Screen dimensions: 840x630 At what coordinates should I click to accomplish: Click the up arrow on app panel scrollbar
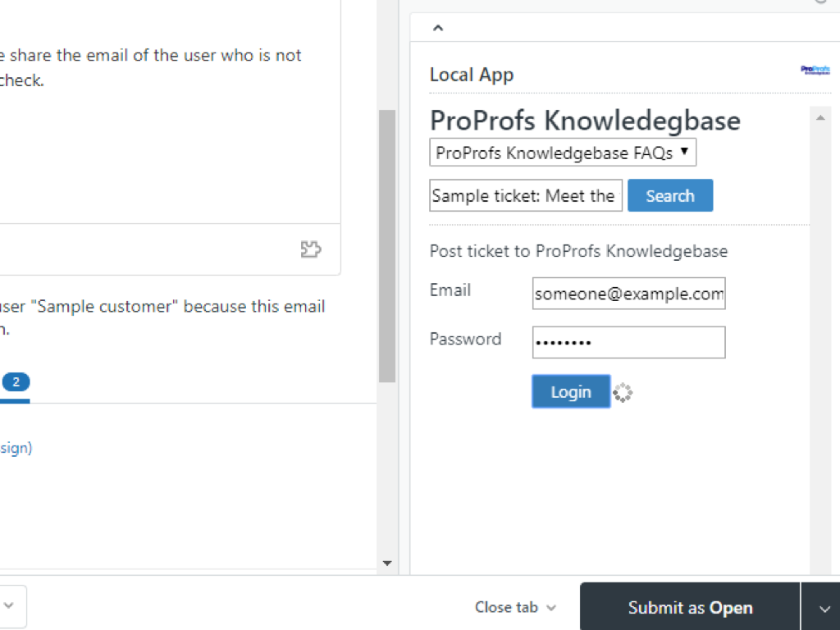[x=819, y=118]
